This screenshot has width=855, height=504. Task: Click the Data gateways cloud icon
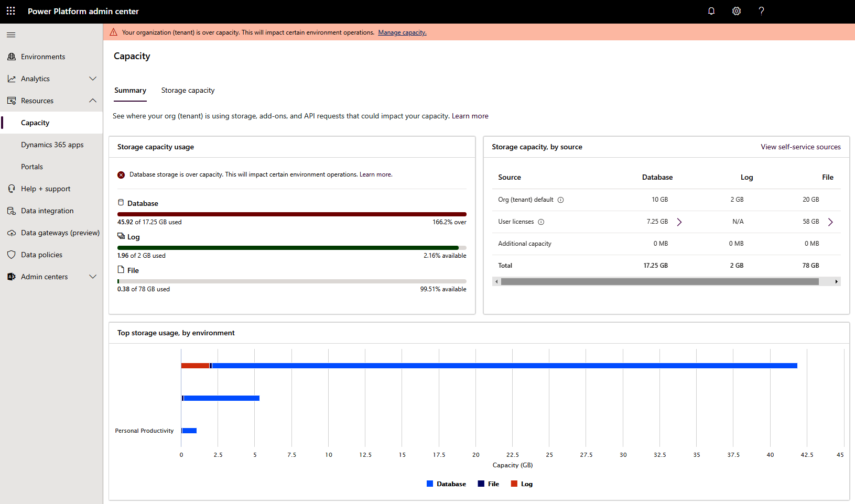pos(12,233)
